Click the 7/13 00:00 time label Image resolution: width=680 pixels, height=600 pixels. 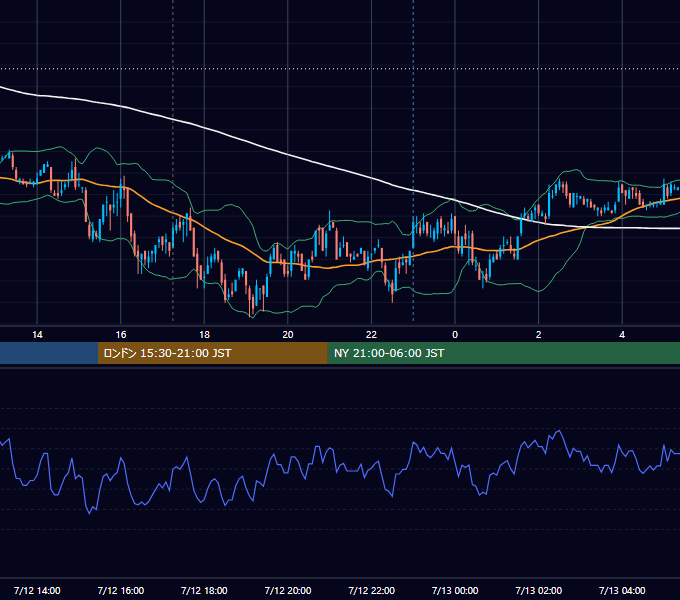[455, 590]
